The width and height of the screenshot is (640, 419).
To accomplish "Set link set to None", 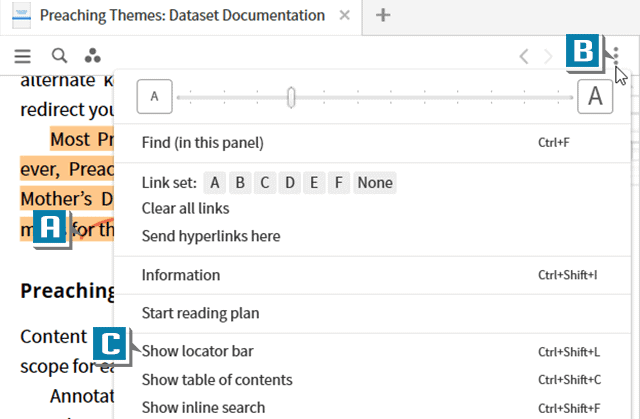I will click(x=374, y=182).
